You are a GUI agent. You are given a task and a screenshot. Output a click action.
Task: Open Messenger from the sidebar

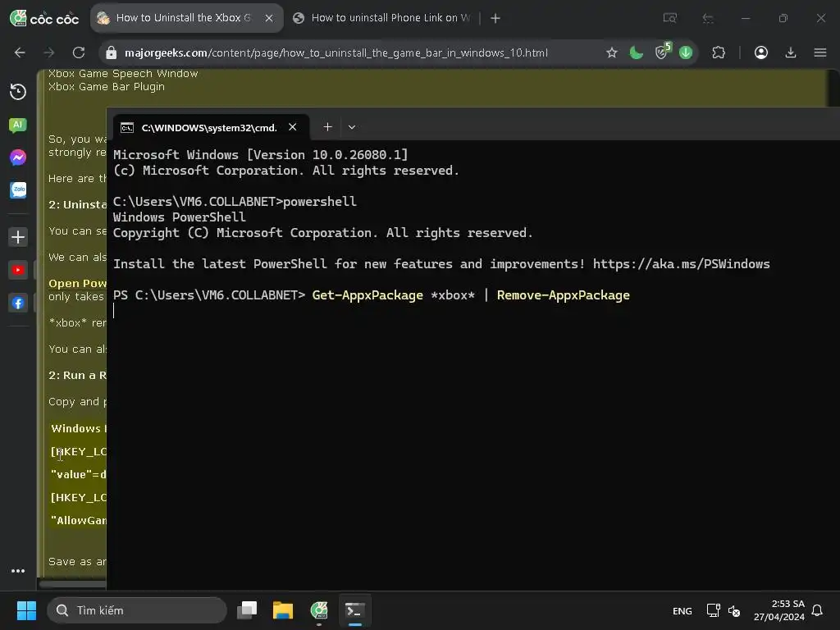click(x=18, y=157)
